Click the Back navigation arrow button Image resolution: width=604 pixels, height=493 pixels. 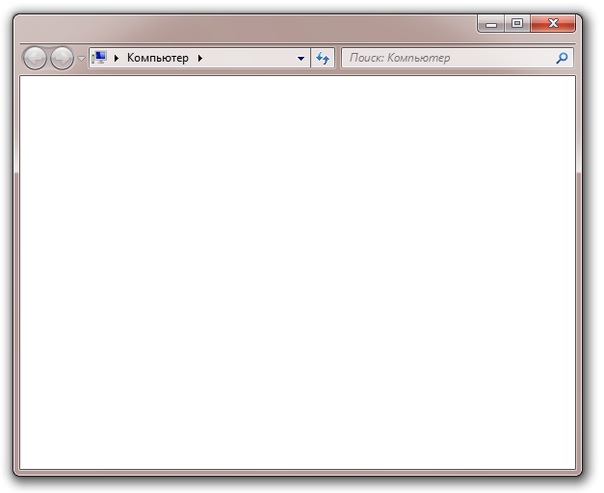[35, 58]
